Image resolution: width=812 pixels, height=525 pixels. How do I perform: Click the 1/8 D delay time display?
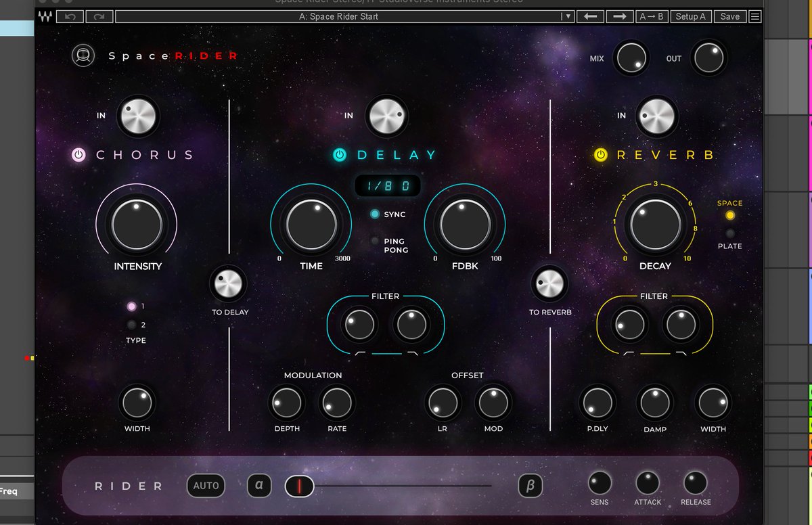point(389,184)
